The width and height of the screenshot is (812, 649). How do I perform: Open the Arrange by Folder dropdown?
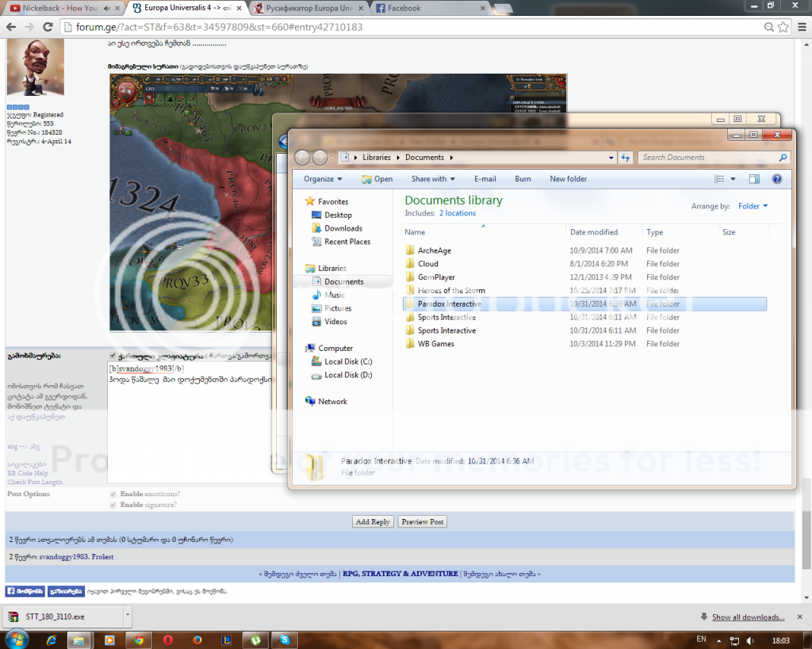(753, 206)
